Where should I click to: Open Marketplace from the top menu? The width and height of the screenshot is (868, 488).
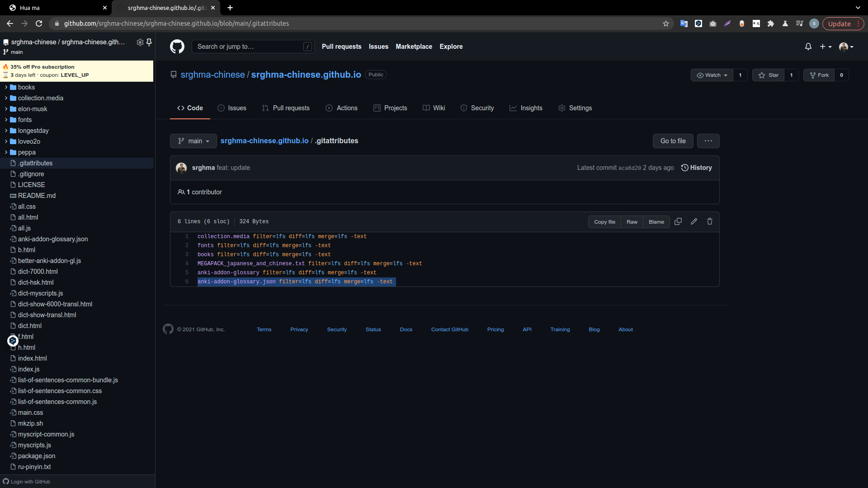click(414, 47)
